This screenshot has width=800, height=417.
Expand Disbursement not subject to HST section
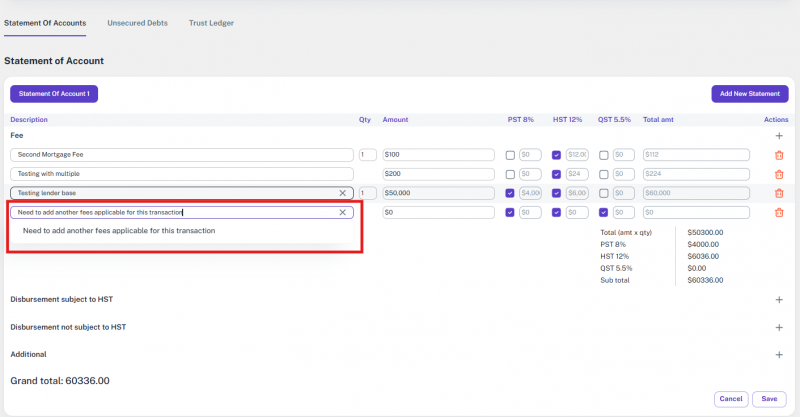click(x=779, y=327)
